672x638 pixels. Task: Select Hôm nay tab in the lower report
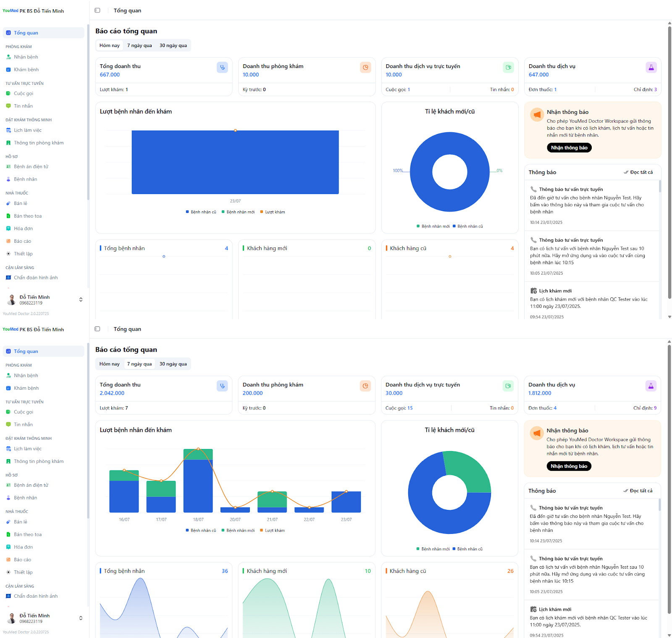pos(109,364)
